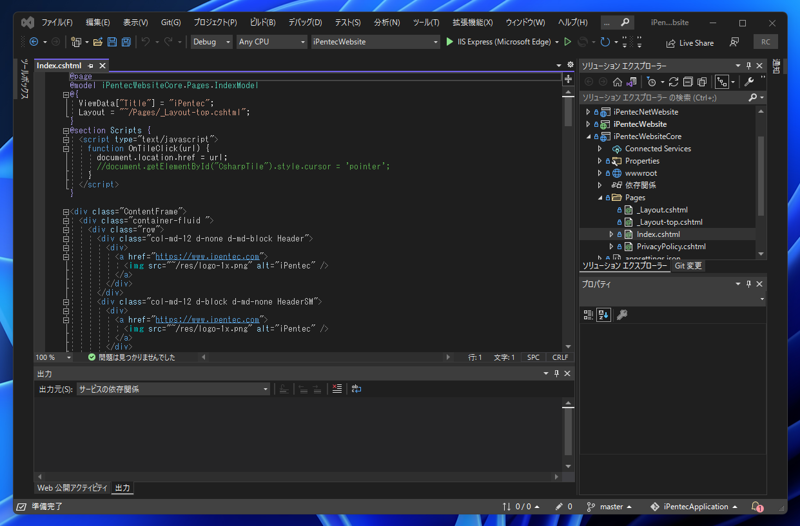Viewport: 800px width, 526px height.
Task: Open the Debug configuration dropdown
Action: tap(211, 42)
